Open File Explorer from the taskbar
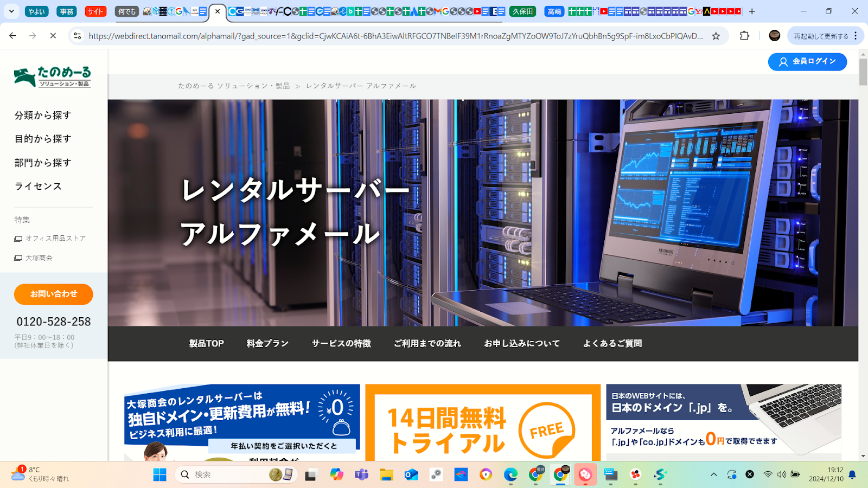This screenshot has height=488, width=868. click(x=386, y=475)
